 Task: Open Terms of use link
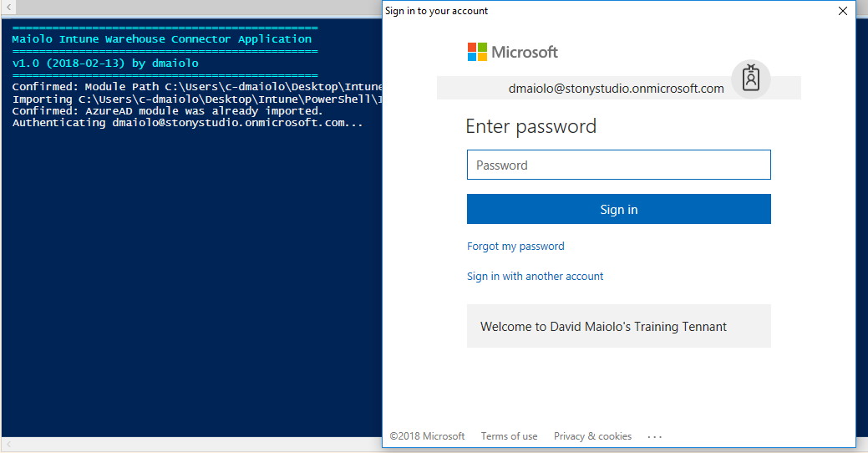point(509,436)
